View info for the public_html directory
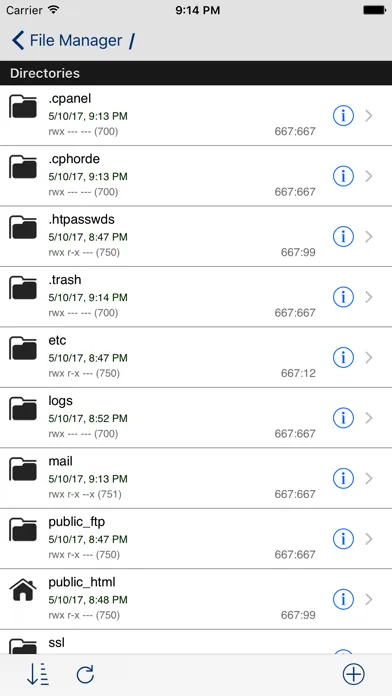 pos(343,600)
